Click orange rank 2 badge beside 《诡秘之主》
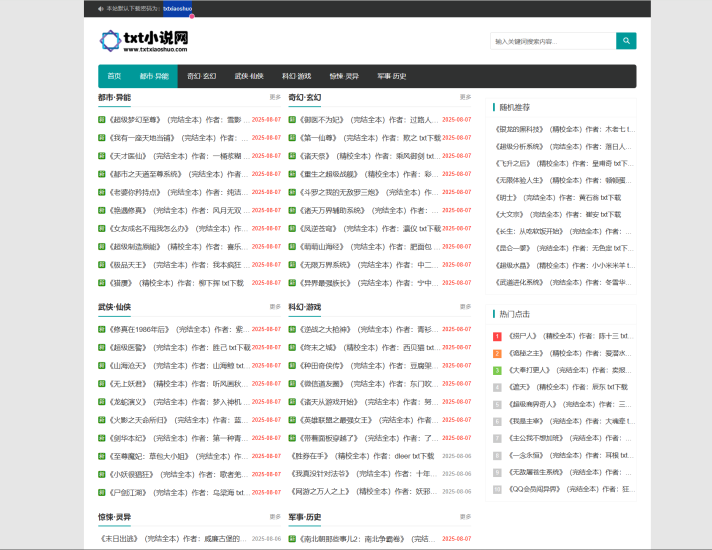The width and height of the screenshot is (712, 550). pyautogui.click(x=498, y=353)
